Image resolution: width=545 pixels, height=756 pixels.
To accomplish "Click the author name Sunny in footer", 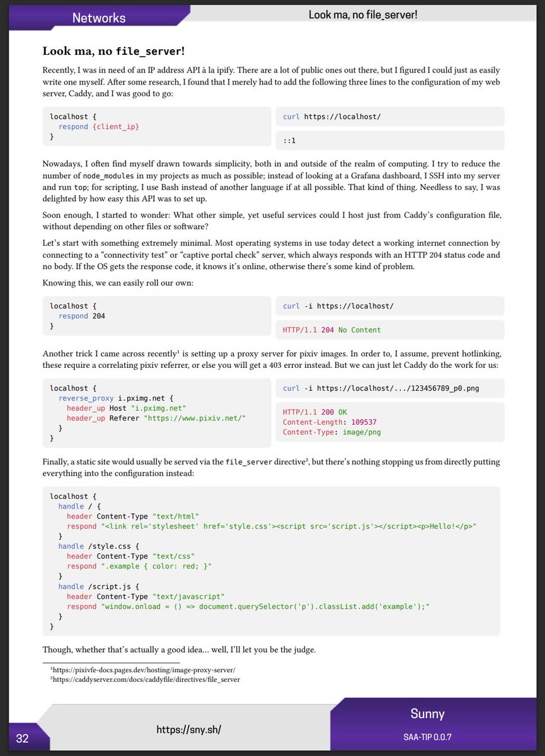I will coord(428,714).
